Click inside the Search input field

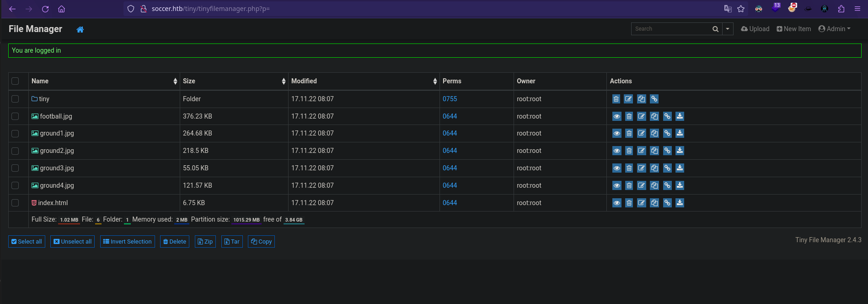coord(670,29)
